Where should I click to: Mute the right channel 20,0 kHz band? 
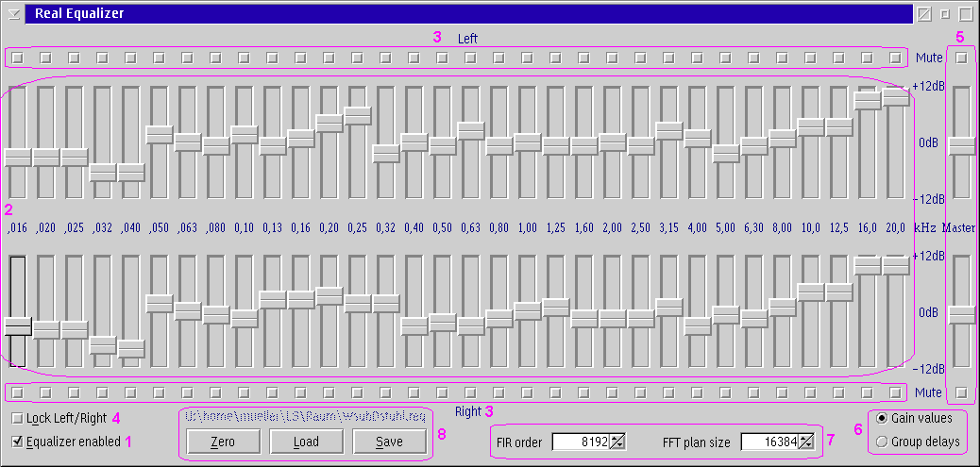[895, 392]
